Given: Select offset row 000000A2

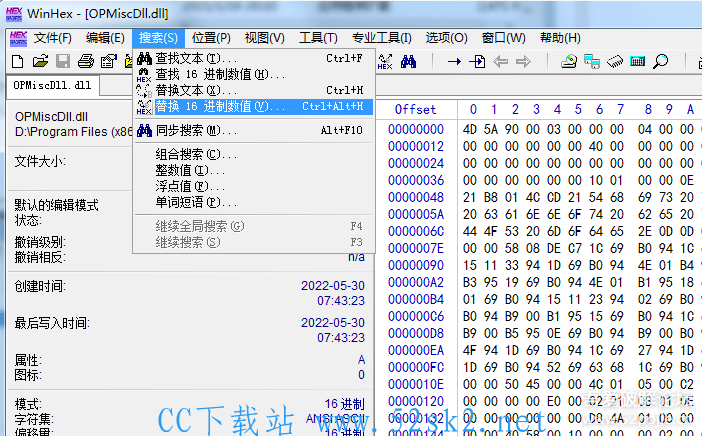Looking at the screenshot, I should [x=416, y=283].
